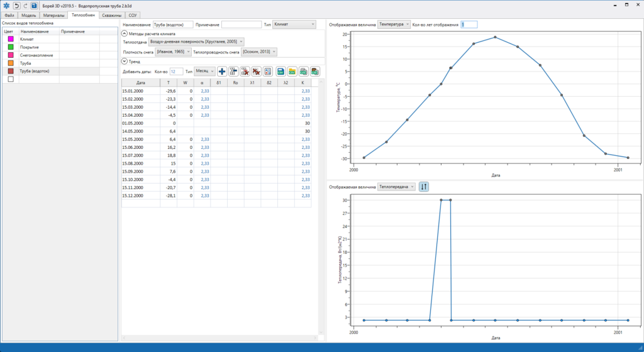
Task: Expand the Тренд section
Action: click(125, 62)
